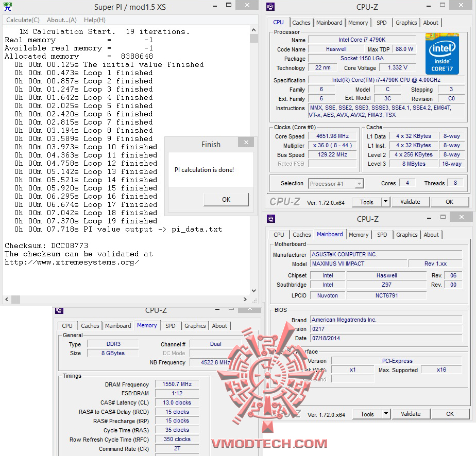The image size is (476, 456).
Task: Click Tools button in Mainboard CPU-Z window
Action: pos(367,414)
